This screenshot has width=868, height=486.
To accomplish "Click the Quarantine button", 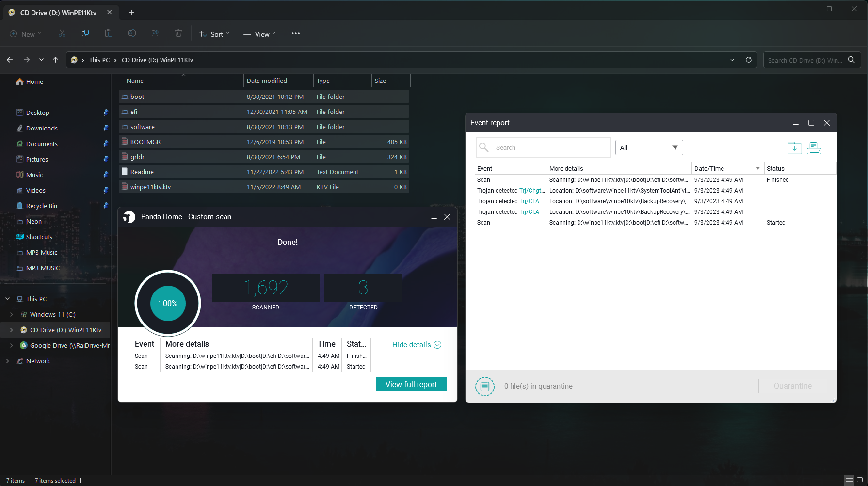I will tap(793, 386).
